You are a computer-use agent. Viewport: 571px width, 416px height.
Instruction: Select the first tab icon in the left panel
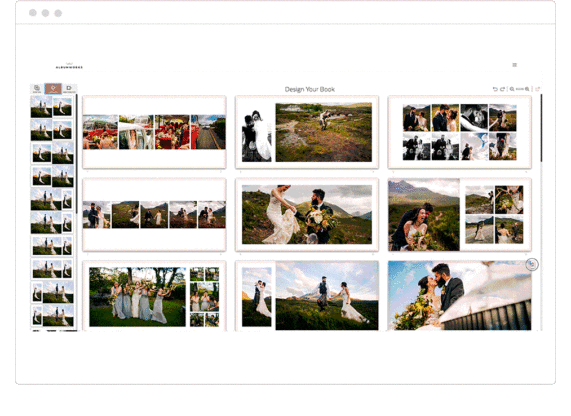click(37, 89)
